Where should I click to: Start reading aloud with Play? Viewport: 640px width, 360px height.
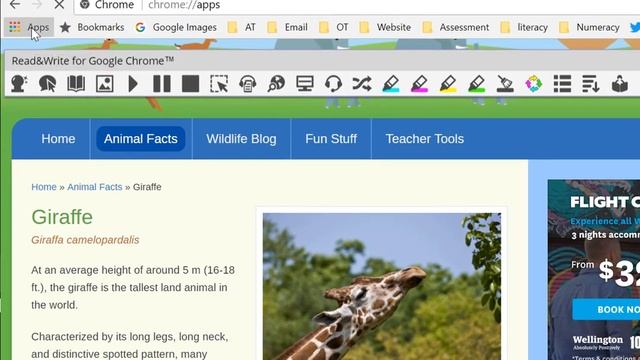tap(133, 84)
